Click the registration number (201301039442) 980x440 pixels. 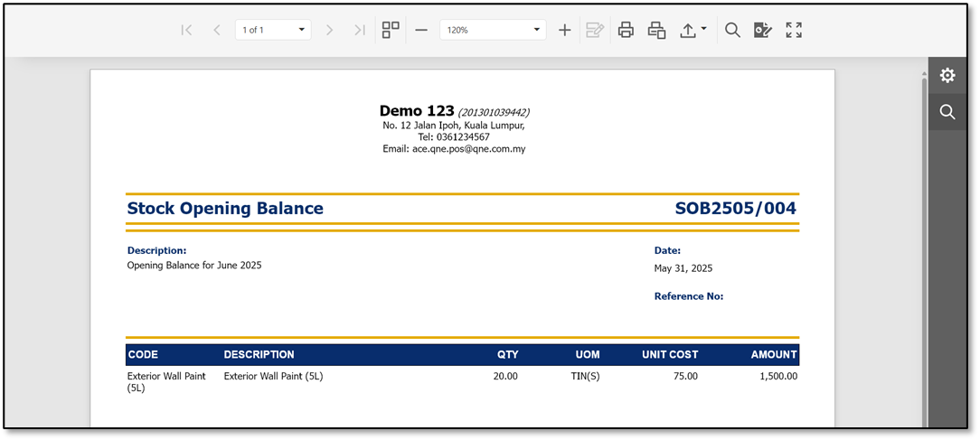coord(495,113)
